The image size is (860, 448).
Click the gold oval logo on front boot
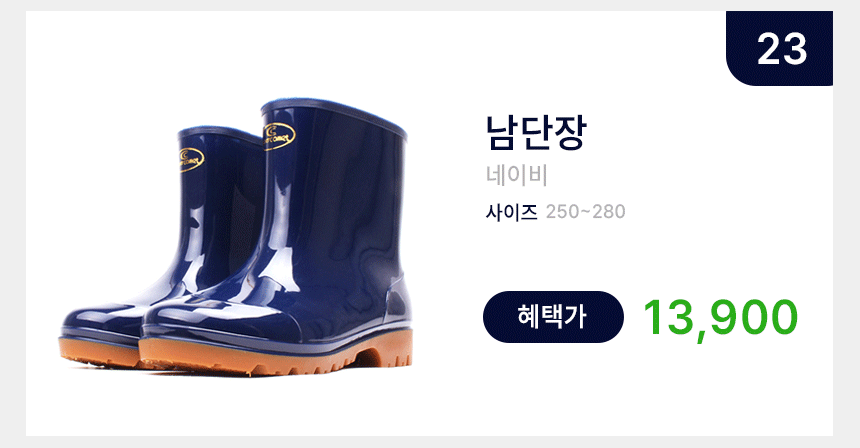pyautogui.click(x=279, y=136)
